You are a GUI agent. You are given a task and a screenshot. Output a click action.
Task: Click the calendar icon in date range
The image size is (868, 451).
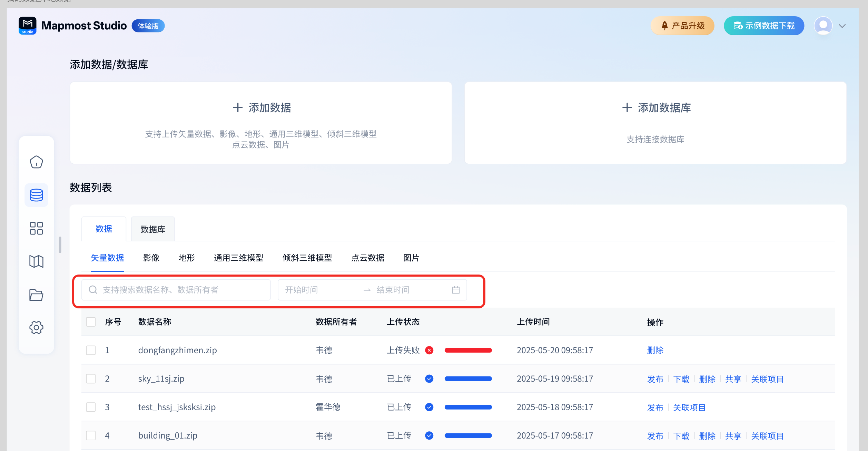456,290
